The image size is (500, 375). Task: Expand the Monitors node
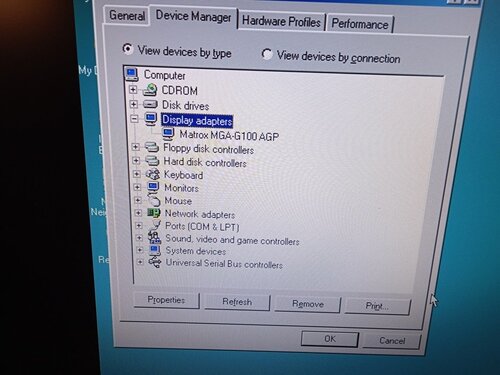137,187
